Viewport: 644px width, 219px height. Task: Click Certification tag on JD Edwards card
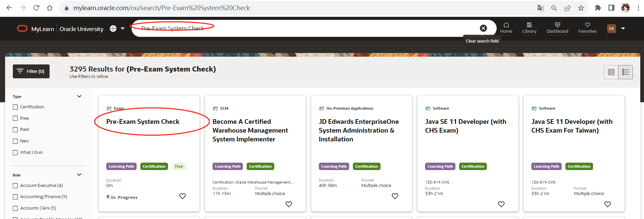367,166
